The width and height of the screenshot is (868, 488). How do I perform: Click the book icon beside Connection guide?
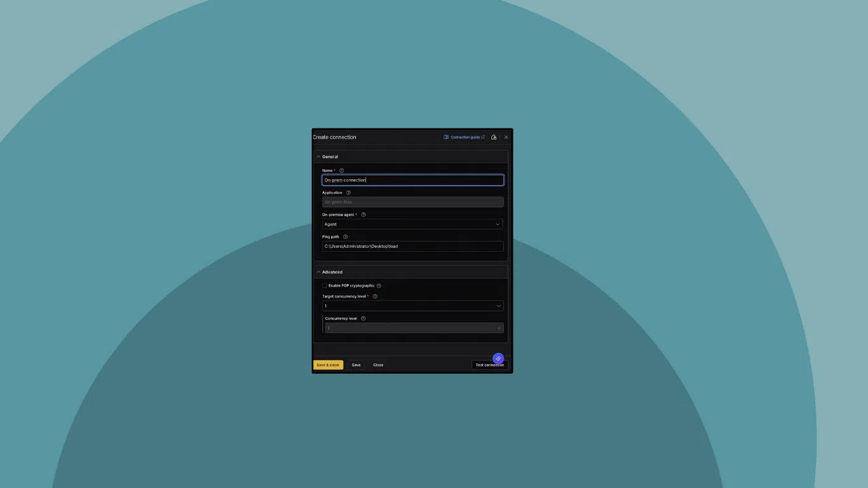point(446,137)
